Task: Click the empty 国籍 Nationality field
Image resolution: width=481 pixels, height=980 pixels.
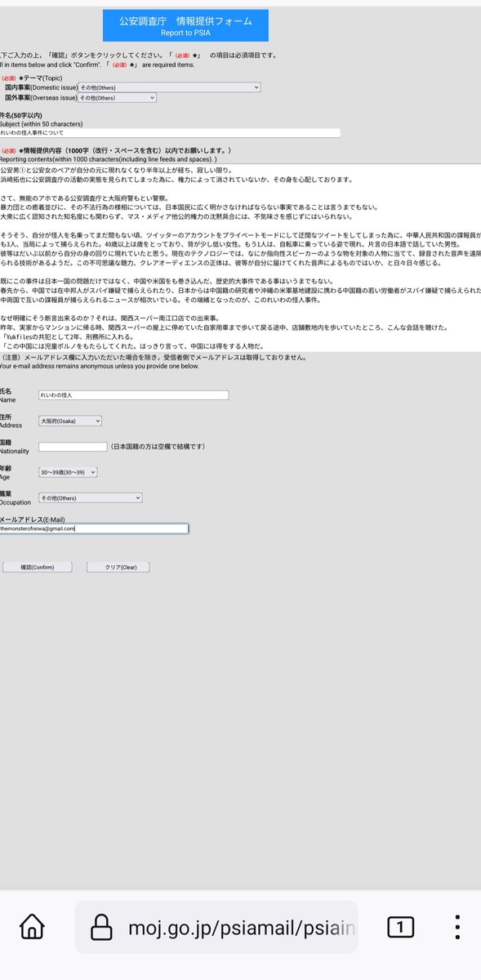Action: (73, 447)
